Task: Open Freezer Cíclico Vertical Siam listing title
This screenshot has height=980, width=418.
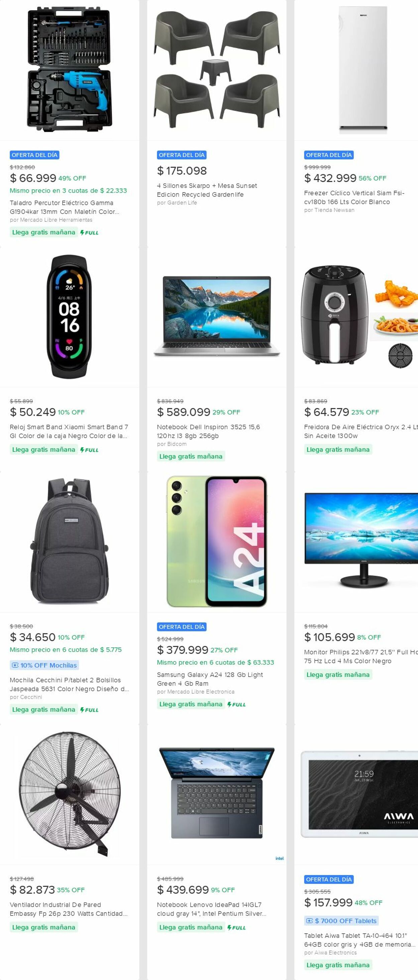Action: pos(354,198)
